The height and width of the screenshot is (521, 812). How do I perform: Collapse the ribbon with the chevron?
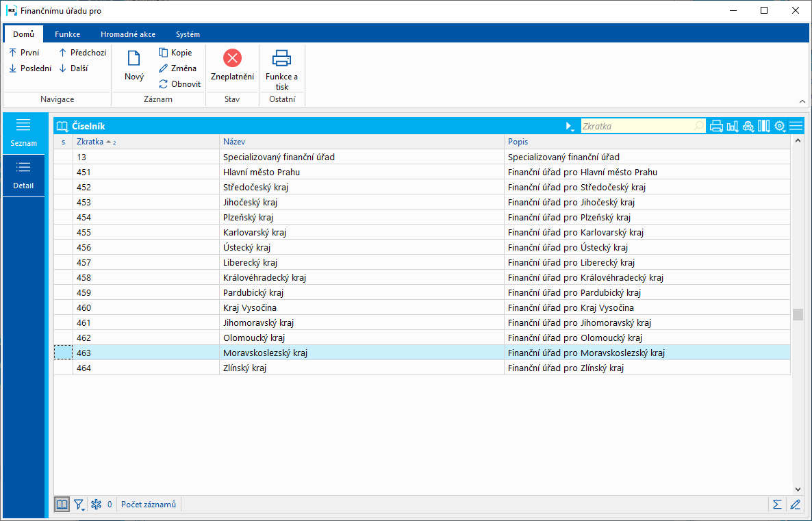point(802,101)
